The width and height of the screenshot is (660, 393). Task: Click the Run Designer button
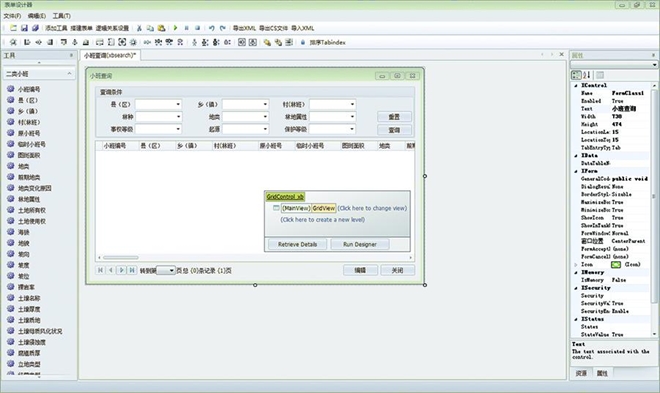(x=359, y=244)
